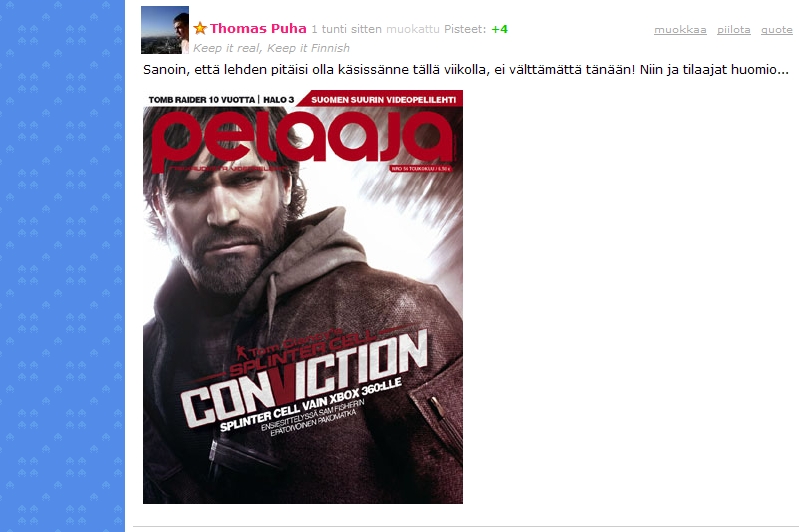This screenshot has height=532, width=799.
Task: Click the 'Keep it real, Keep it Finnish' signature
Action: coord(271,48)
